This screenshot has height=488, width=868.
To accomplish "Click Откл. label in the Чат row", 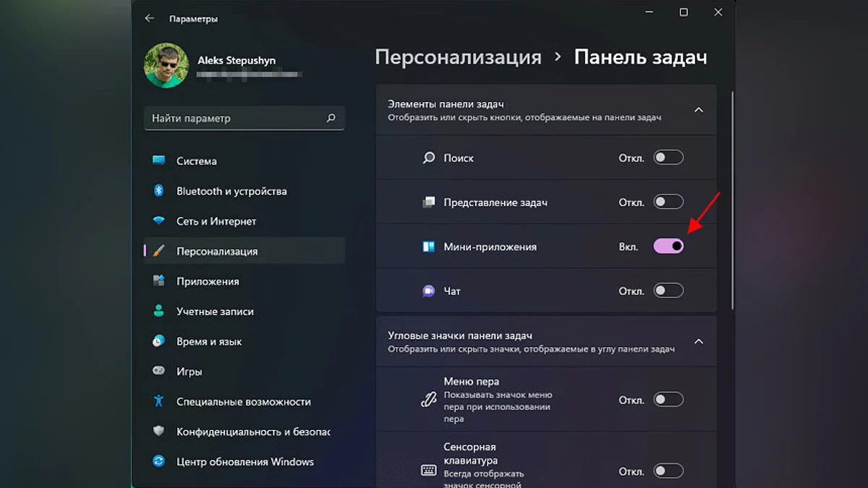I will click(631, 291).
